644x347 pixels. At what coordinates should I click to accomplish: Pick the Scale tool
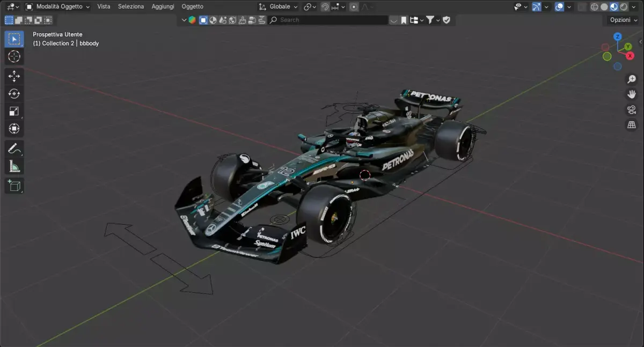coord(14,112)
